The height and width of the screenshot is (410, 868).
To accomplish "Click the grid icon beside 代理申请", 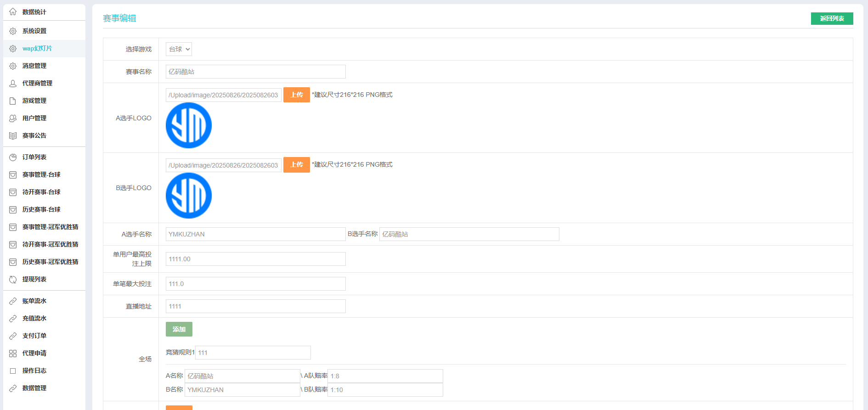I will [x=13, y=354].
